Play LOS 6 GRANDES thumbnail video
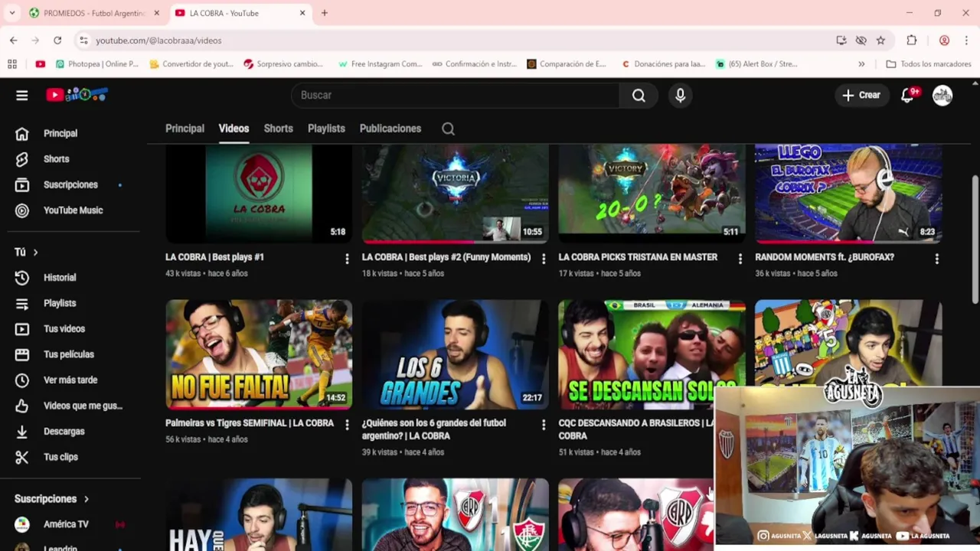 coord(456,354)
